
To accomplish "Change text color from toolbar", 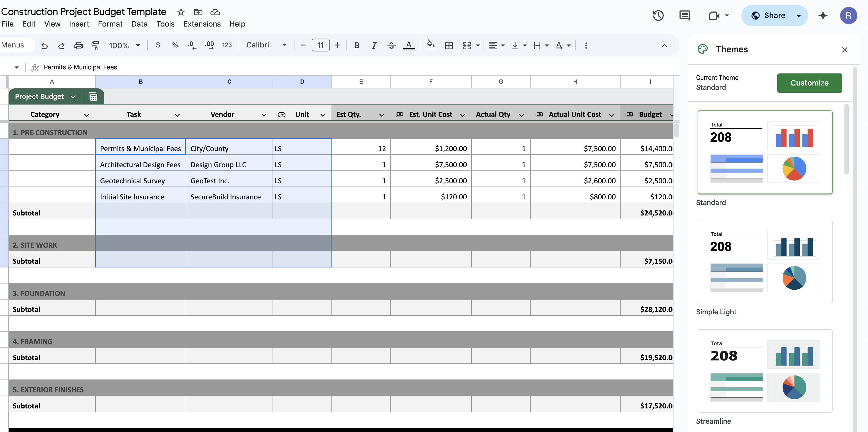I will 409,45.
